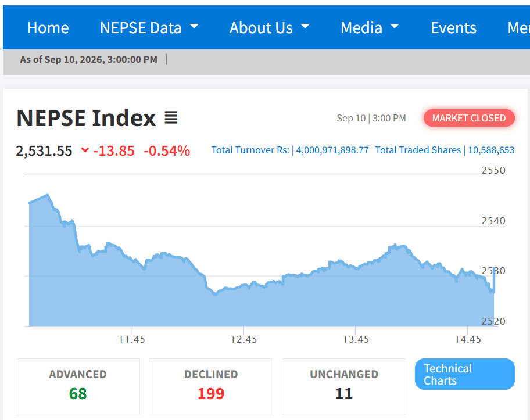The image size is (530, 420).
Task: Click the 13:45 time axis label
Action: point(356,339)
